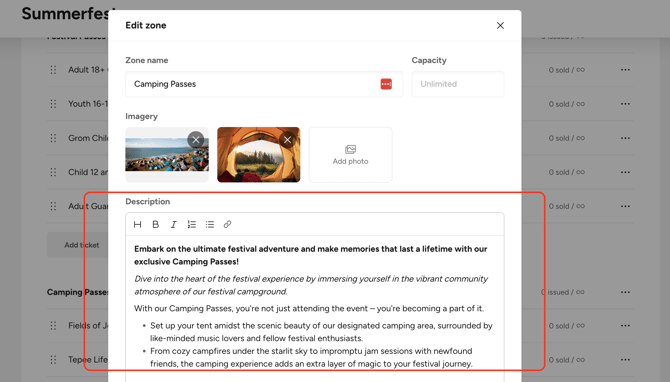
Task: Click the red password manager icon in Zone name
Action: click(x=386, y=84)
